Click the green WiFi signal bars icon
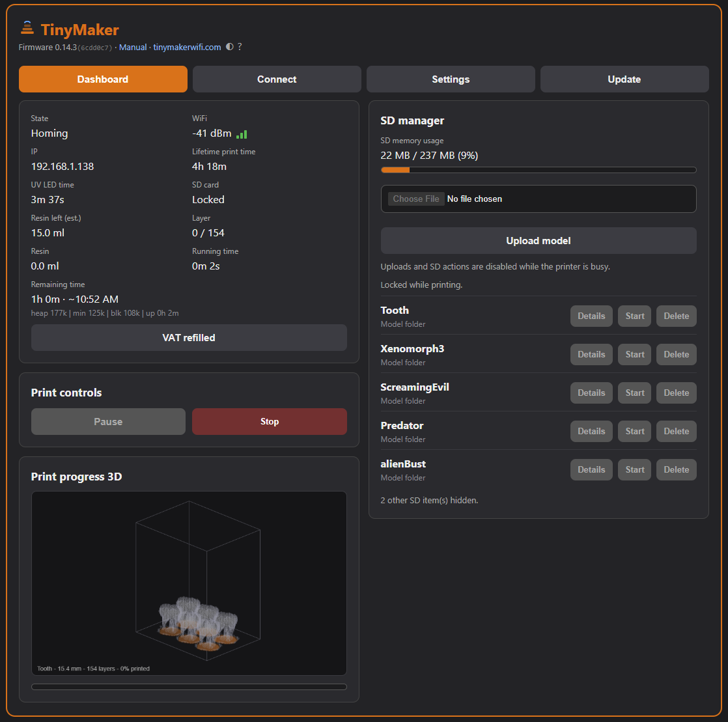This screenshot has height=722, width=728. point(242,134)
